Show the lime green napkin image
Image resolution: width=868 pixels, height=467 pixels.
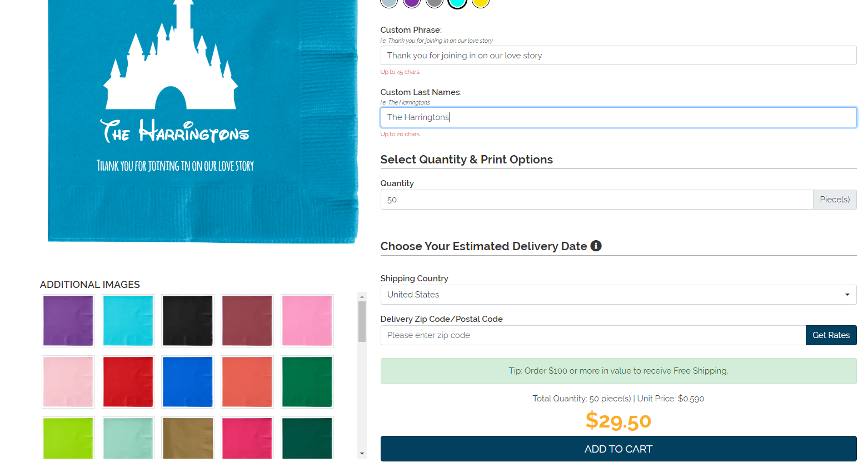pyautogui.click(x=68, y=438)
